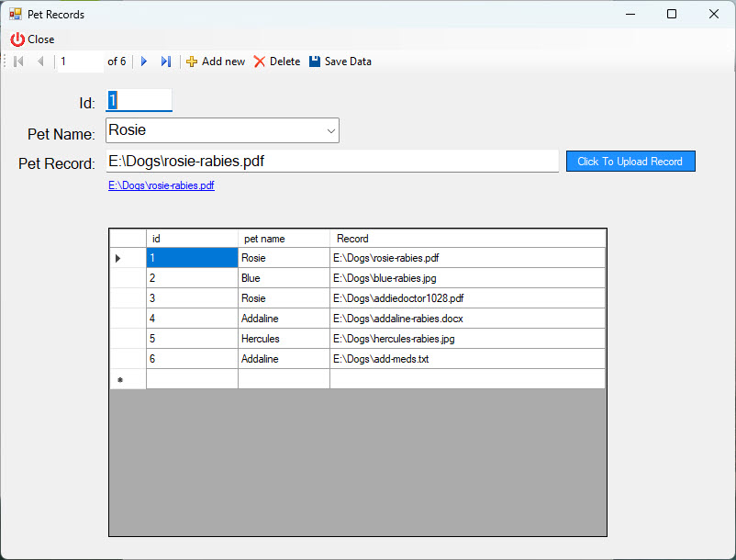Click into the Id text field

[x=139, y=100]
